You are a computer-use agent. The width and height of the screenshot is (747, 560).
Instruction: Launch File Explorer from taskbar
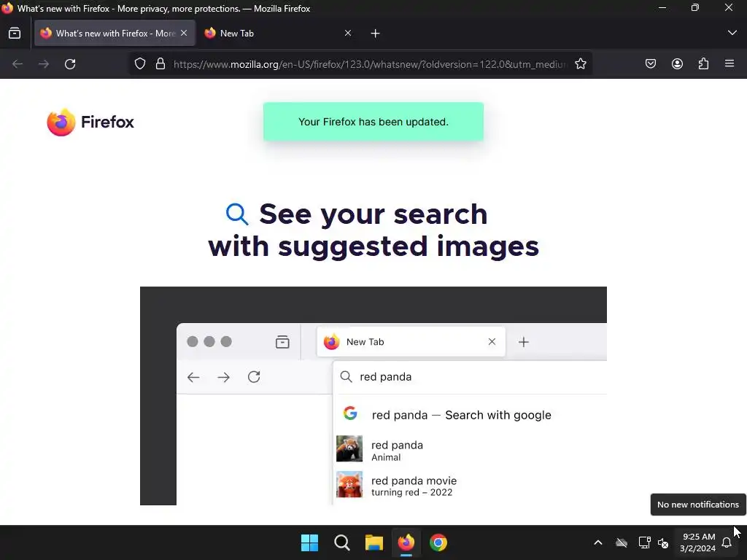pyautogui.click(x=374, y=542)
